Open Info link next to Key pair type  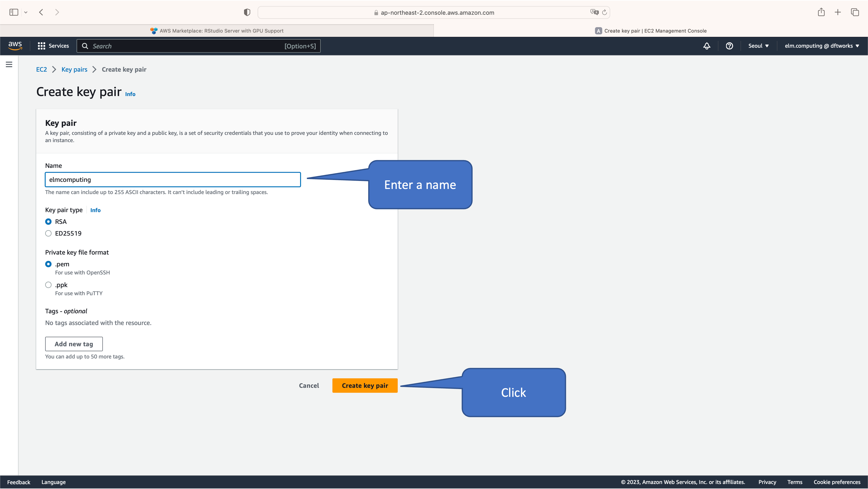(x=95, y=210)
